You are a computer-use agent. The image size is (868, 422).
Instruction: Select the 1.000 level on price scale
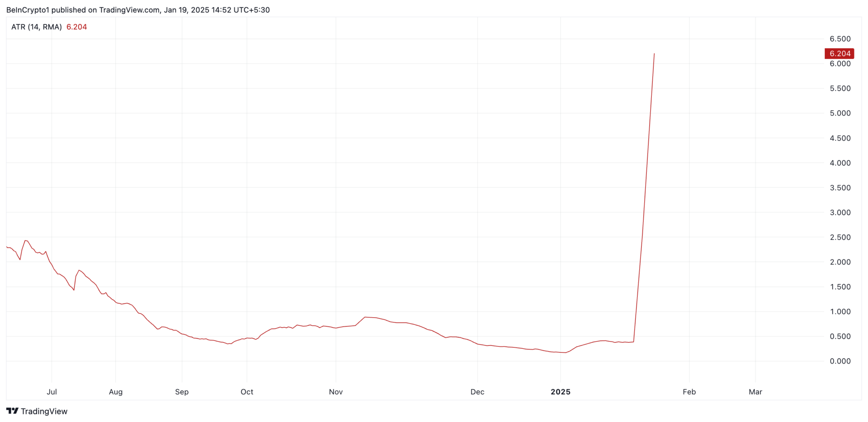[840, 312]
